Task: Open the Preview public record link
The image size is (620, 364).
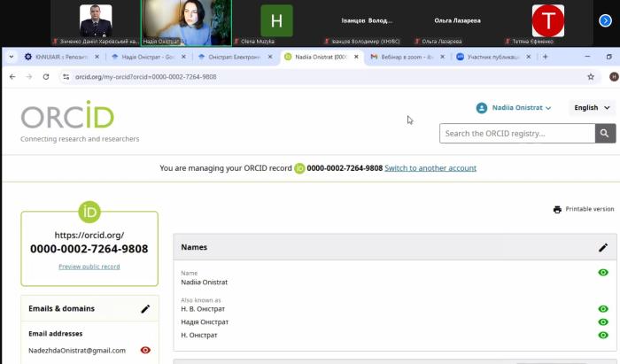Action: pos(89,267)
